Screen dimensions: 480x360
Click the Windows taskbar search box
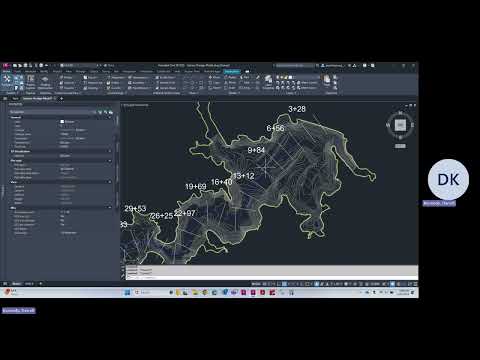click(146, 292)
